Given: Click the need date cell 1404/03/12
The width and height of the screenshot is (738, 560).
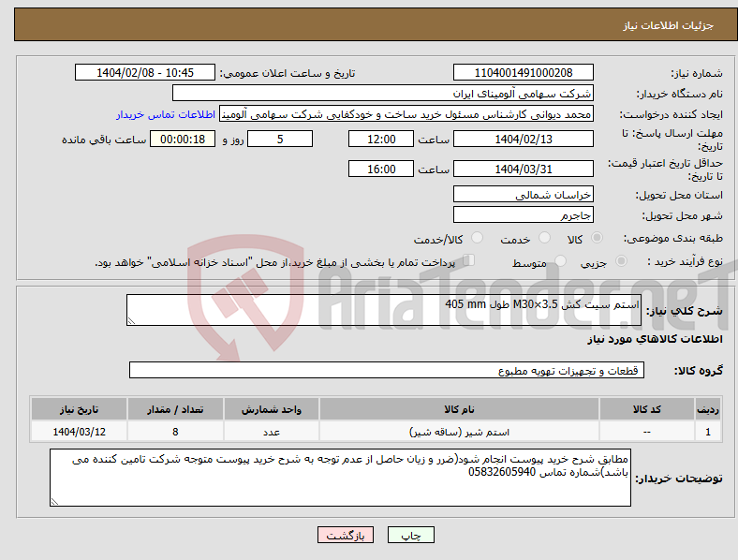Looking at the screenshot, I should coord(79,432).
